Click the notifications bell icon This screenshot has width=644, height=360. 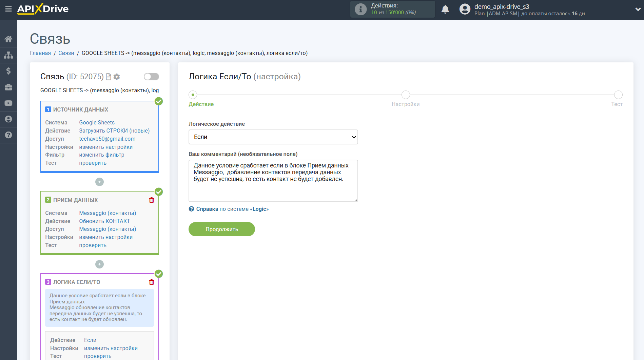[x=445, y=9]
